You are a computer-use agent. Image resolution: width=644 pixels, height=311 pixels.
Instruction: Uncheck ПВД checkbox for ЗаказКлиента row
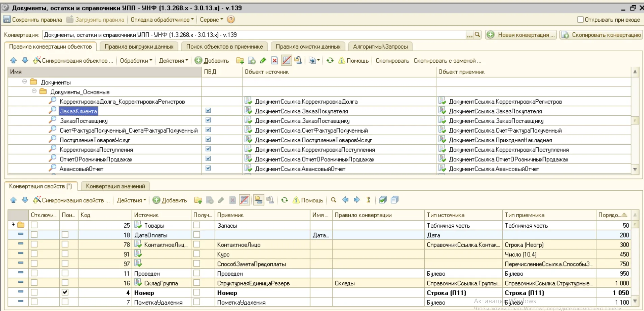[208, 111]
